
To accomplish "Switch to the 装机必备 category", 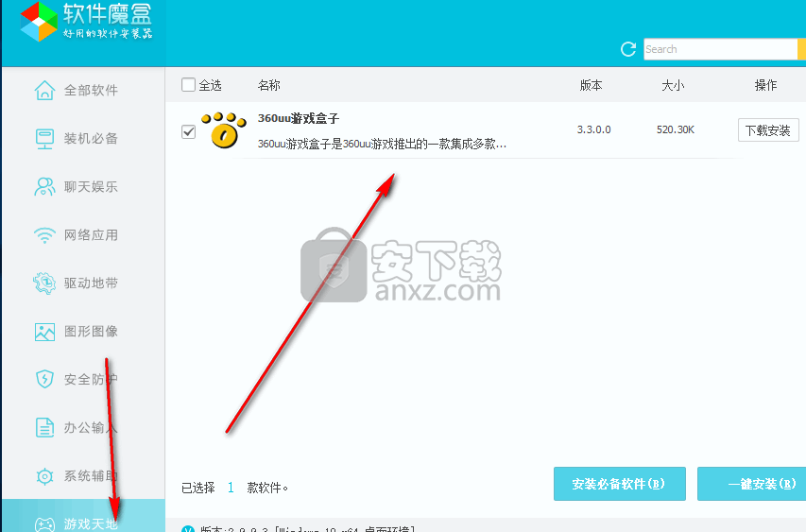I will click(x=83, y=139).
